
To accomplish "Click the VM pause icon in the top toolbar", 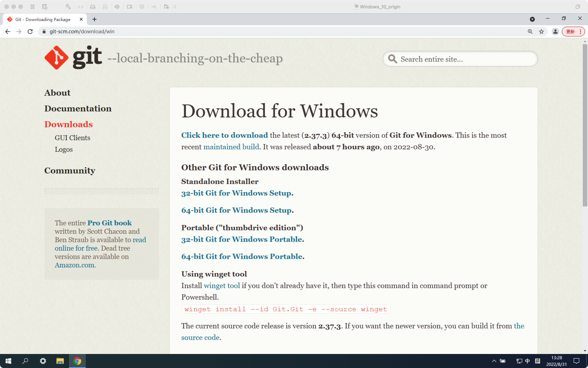I will tap(33, 7).
